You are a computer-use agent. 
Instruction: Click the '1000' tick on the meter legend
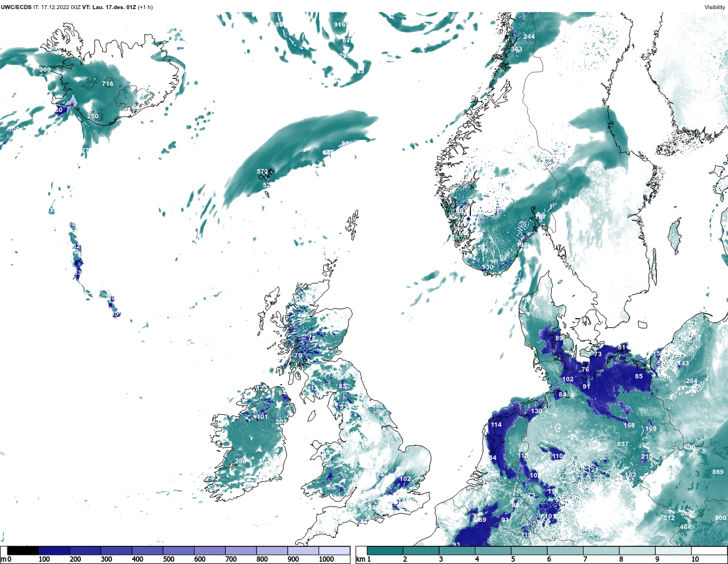pyautogui.click(x=326, y=559)
